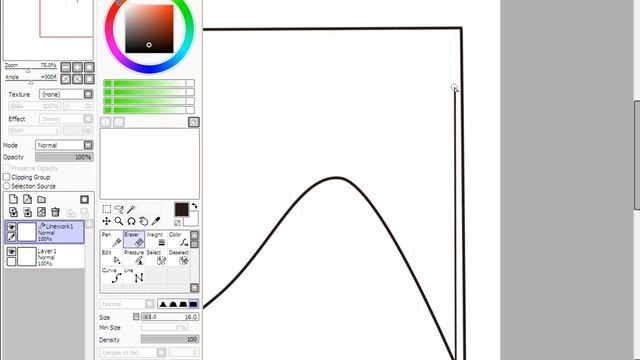This screenshot has height=360, width=640.
Task: Toggle the link box of Layer1
Action: point(11,262)
